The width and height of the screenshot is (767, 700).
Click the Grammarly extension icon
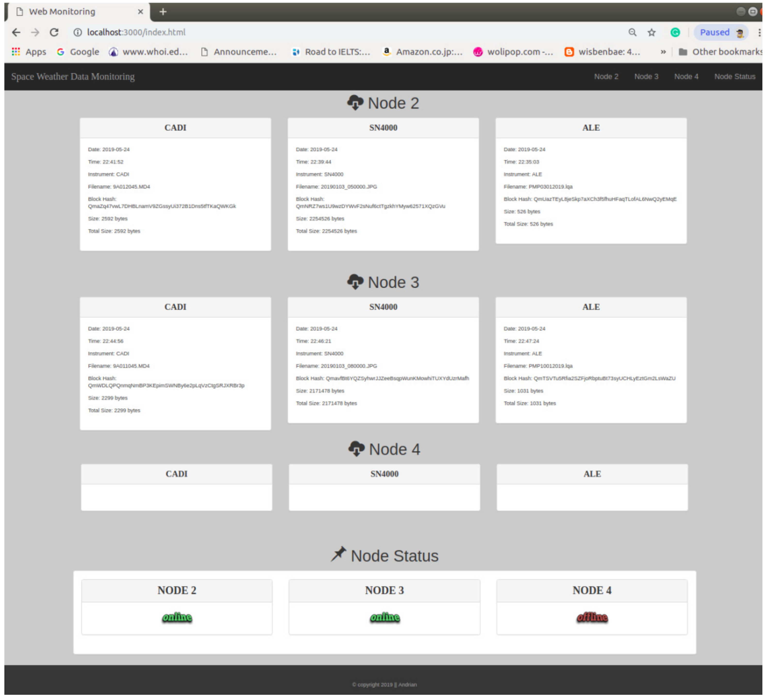(x=675, y=32)
